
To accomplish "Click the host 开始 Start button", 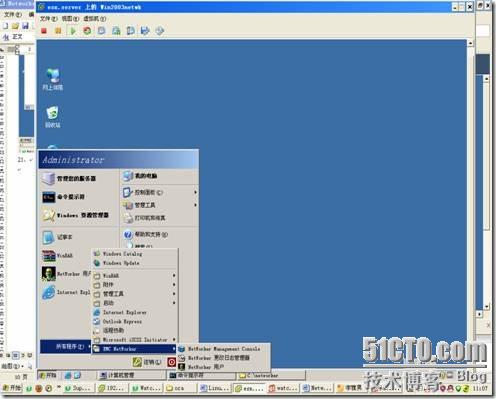I will 12,388.
